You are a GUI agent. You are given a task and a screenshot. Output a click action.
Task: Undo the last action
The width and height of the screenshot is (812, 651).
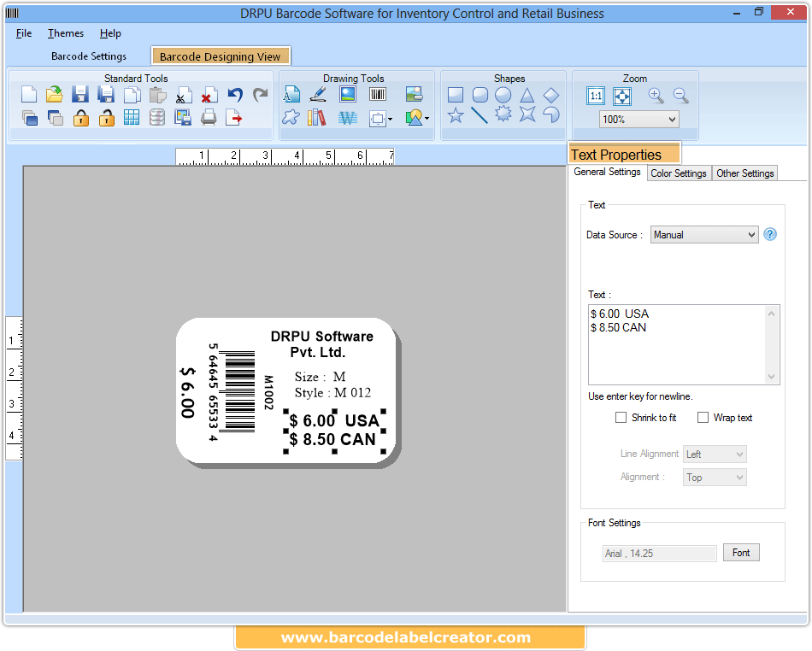(x=235, y=95)
